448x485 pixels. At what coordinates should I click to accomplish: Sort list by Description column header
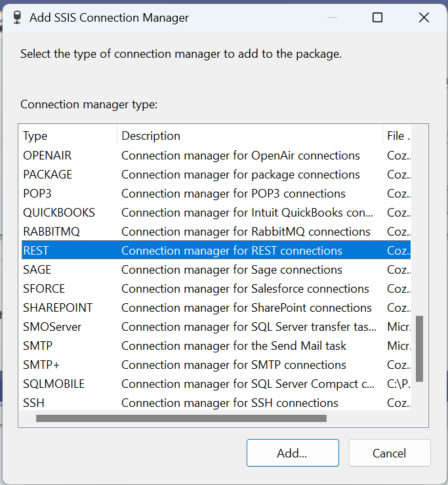click(249, 136)
